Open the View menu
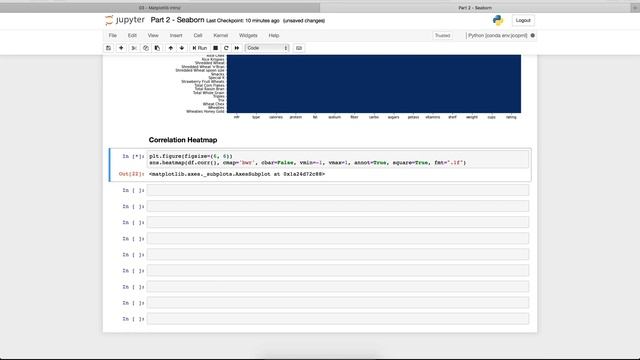Viewport: 640px width, 360px height. [153, 36]
